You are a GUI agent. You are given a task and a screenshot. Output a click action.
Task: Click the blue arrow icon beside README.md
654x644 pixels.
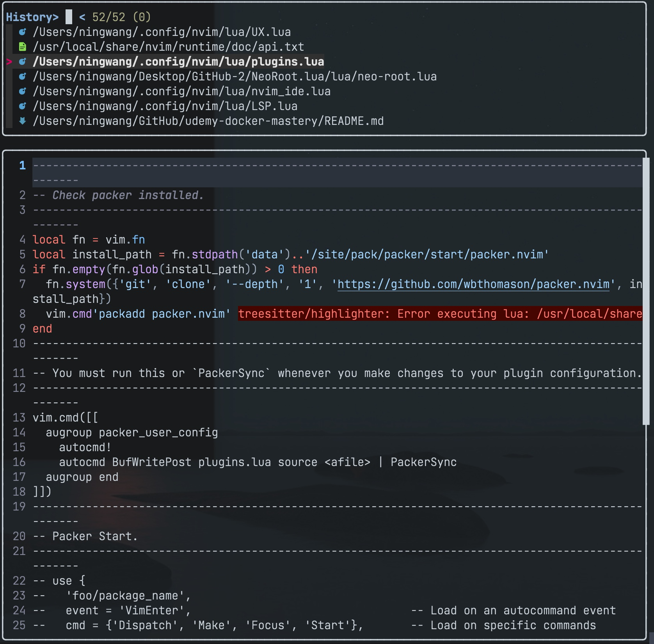(22, 121)
